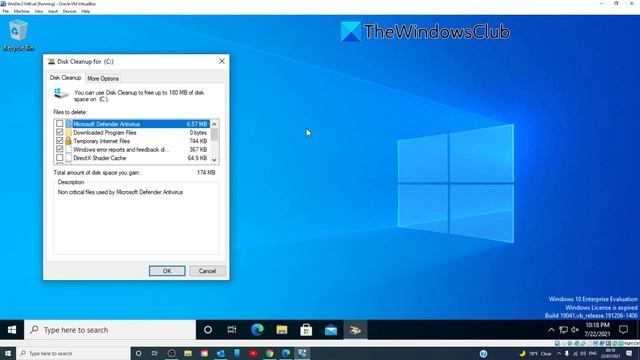Click the host Task View icon
640x360 pixels.
coord(155,353)
